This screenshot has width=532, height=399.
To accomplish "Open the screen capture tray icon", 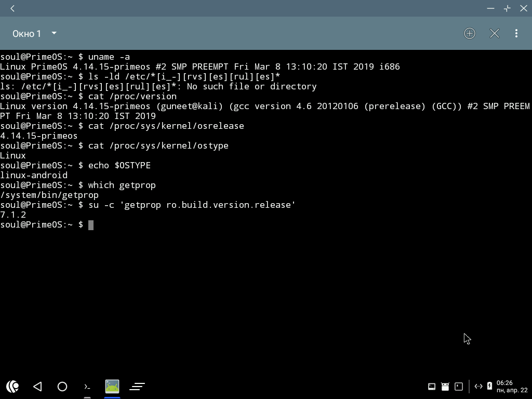I will coord(432,387).
